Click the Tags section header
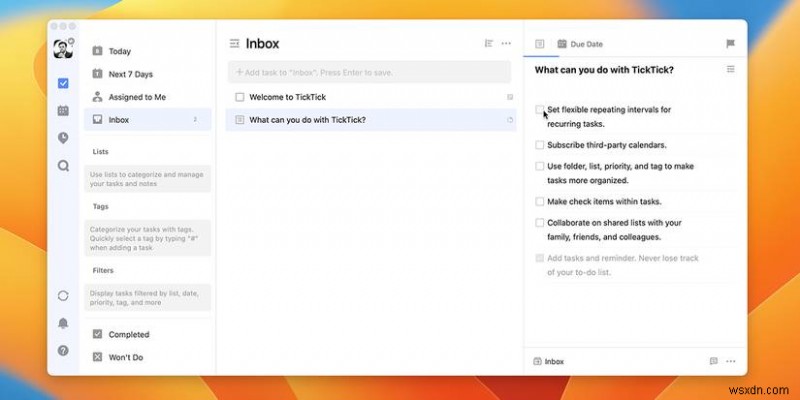 tap(101, 207)
